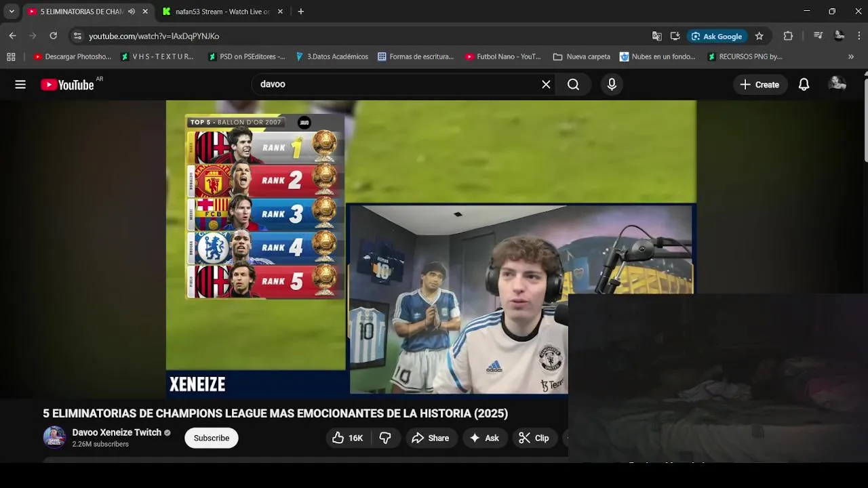Open Chrome three-dot menu
This screenshot has height=488, width=868.
[x=859, y=36]
